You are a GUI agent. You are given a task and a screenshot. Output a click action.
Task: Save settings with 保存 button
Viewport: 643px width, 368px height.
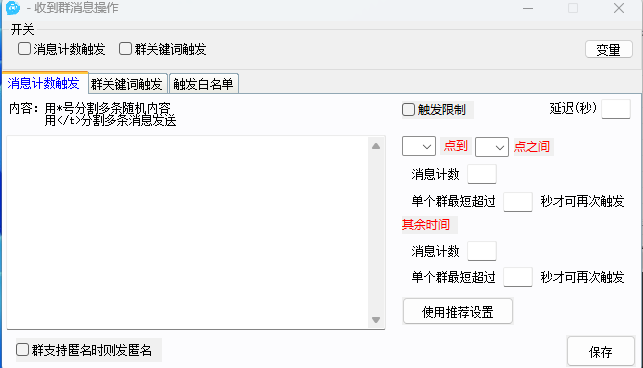tap(601, 352)
